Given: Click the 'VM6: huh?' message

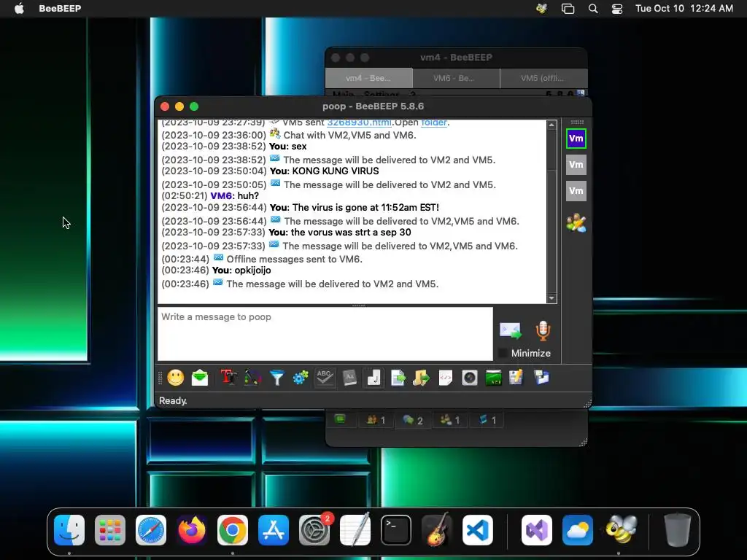Looking at the screenshot, I should point(234,195).
